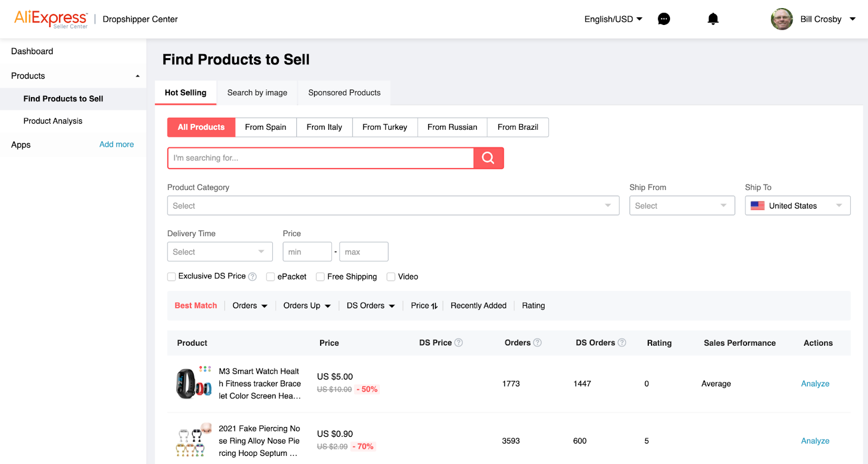Click the Orders column help icon
868x464 pixels.
coord(537,342)
